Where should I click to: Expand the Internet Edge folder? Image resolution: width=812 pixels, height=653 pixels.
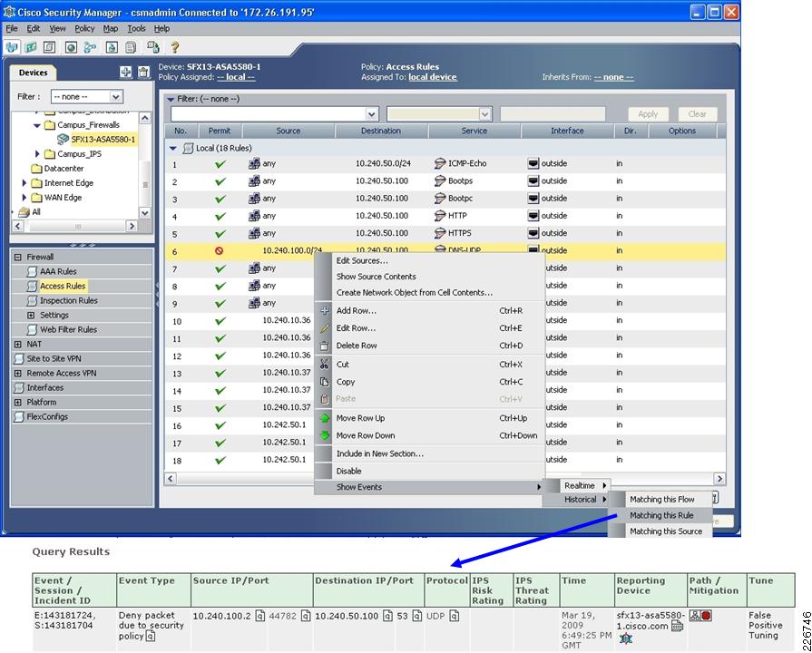(x=24, y=182)
